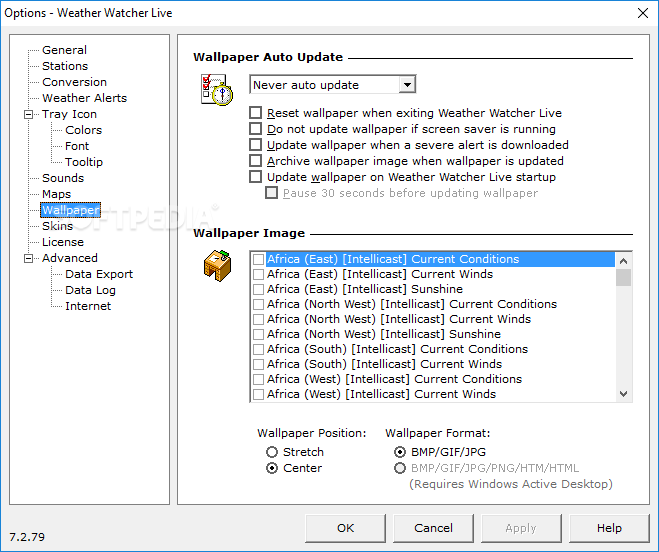The image size is (659, 552).
Task: Click the wallpaper image desk icon
Action: [217, 266]
